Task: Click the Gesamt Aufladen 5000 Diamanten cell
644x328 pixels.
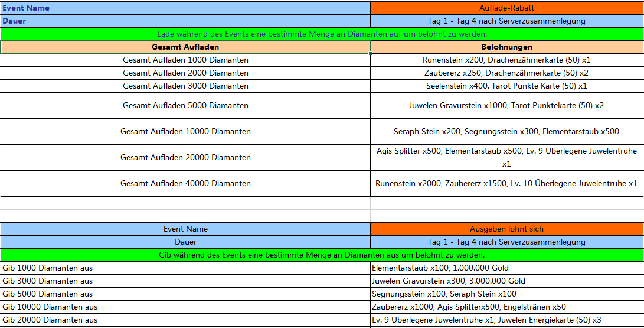Action: [x=185, y=105]
